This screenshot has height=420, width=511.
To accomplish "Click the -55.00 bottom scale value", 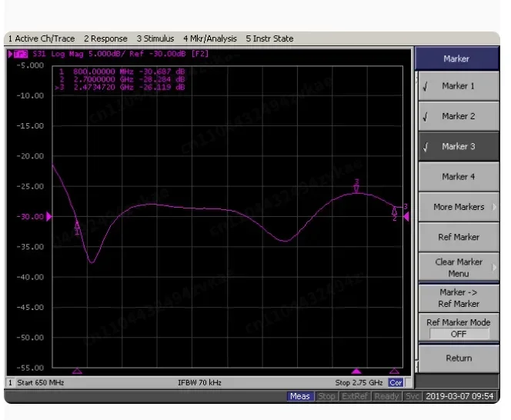I will [30, 368].
